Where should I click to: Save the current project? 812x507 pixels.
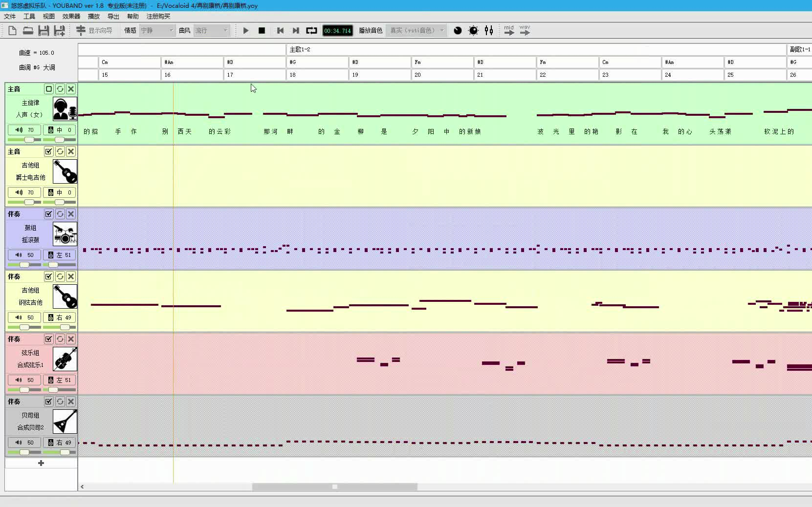(44, 30)
